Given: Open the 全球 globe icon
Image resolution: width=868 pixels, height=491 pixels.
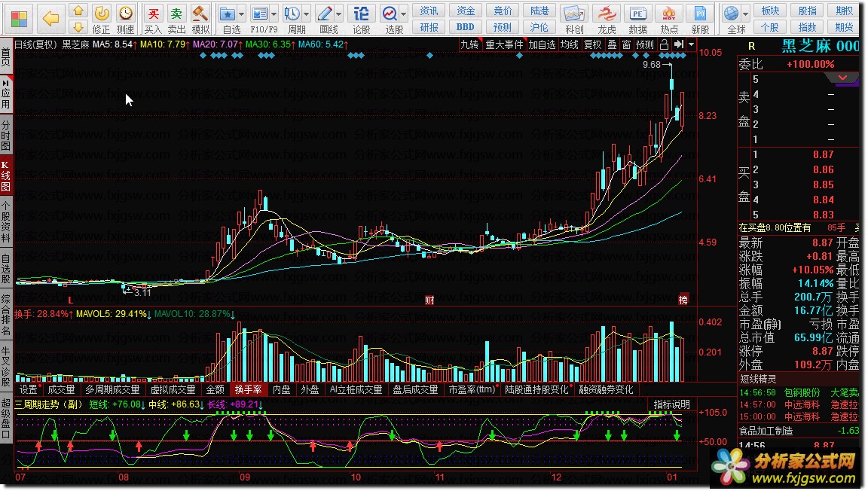Looking at the screenshot, I should [x=732, y=14].
